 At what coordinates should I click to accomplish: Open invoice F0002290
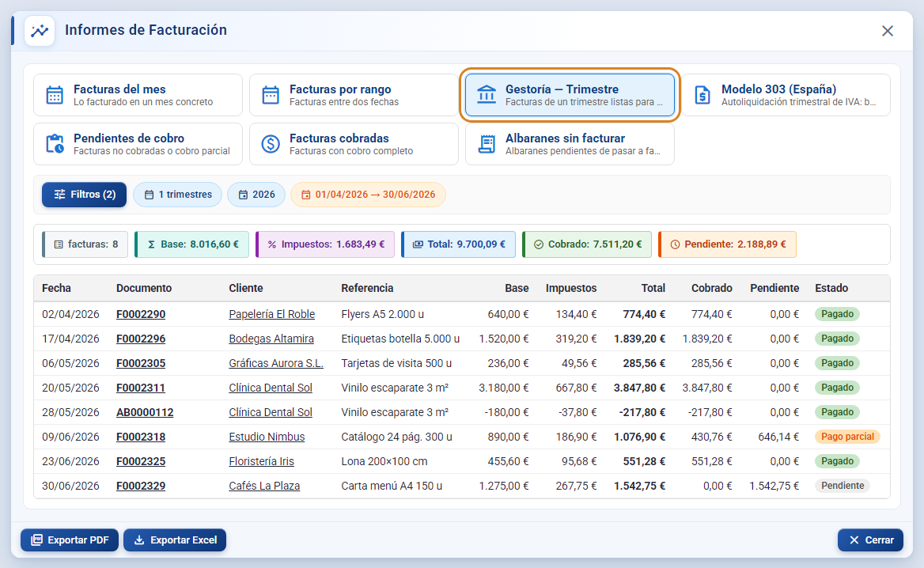[141, 314]
